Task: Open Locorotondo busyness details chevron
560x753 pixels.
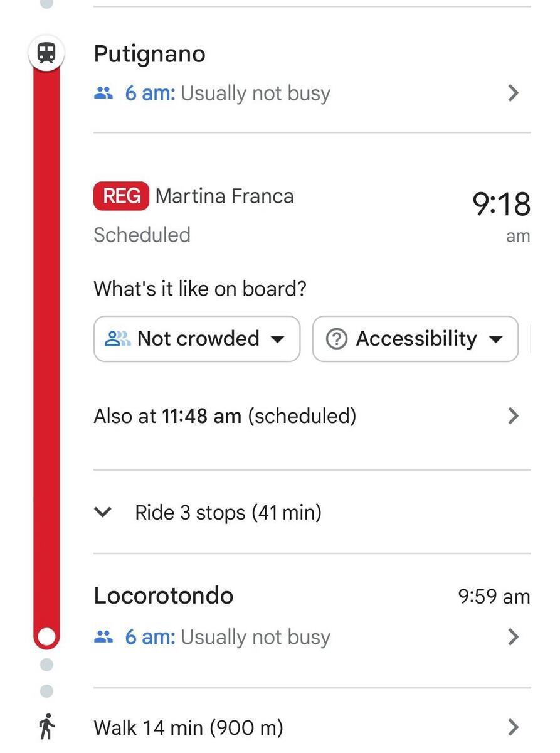Action: click(x=514, y=637)
